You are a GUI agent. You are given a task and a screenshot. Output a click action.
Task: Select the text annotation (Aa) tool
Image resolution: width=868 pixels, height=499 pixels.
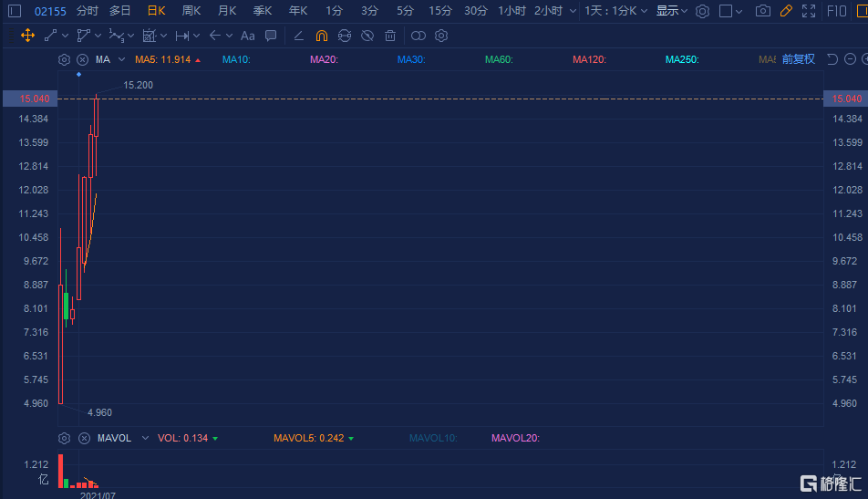(x=247, y=36)
